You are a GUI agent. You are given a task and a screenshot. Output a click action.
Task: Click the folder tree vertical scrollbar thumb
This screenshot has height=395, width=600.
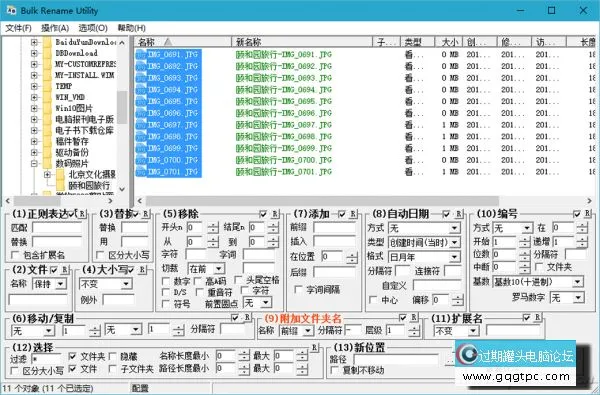click(x=122, y=107)
